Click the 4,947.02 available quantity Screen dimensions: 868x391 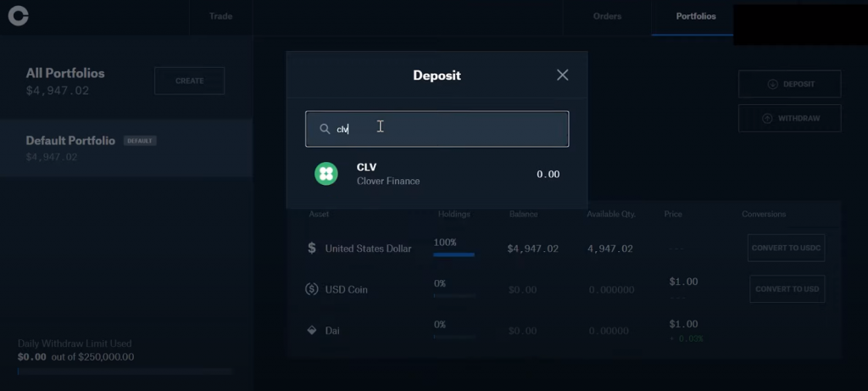[610, 249]
